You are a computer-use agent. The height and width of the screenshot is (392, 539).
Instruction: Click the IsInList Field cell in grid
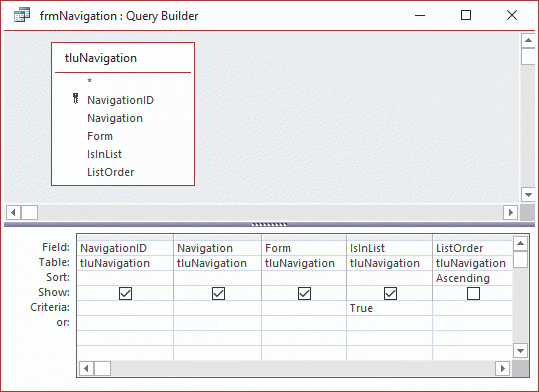tap(389, 248)
